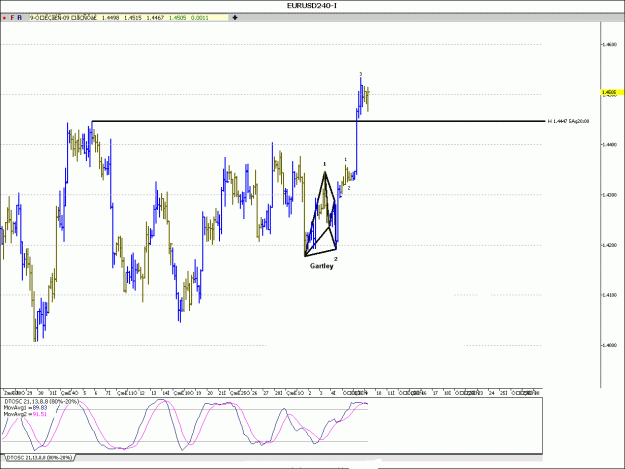Click the 1.4498 open price value
The width and height of the screenshot is (625, 469).
(110, 18)
